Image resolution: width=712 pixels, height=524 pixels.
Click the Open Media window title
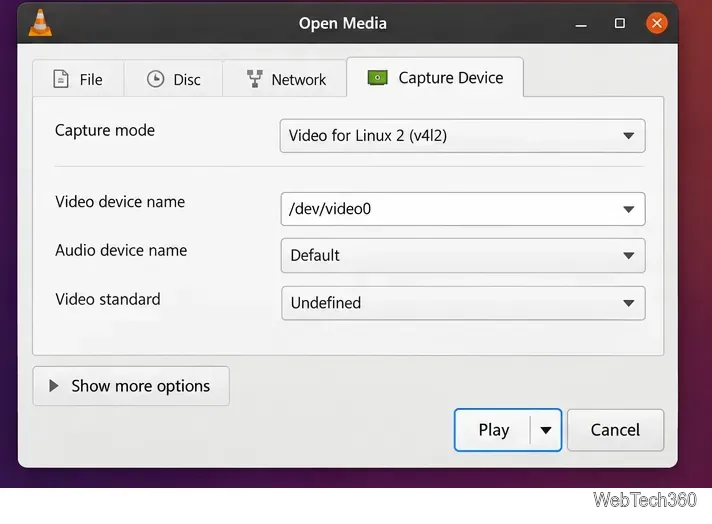click(x=342, y=23)
